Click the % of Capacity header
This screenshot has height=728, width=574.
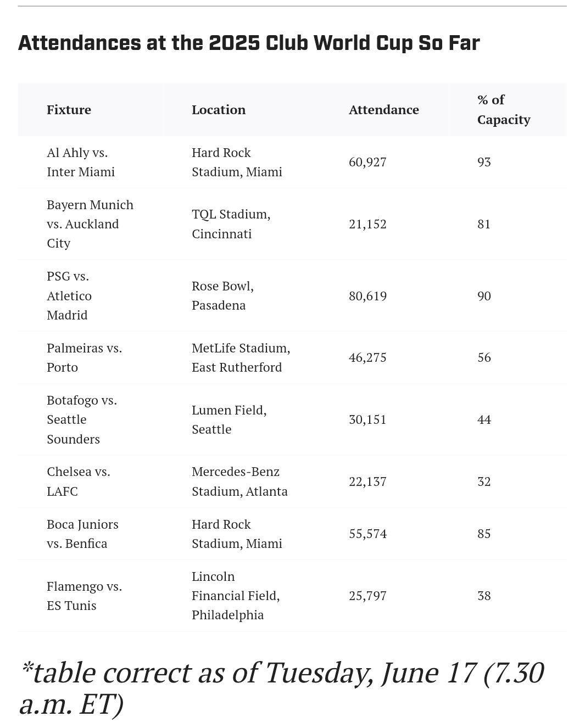503,110
